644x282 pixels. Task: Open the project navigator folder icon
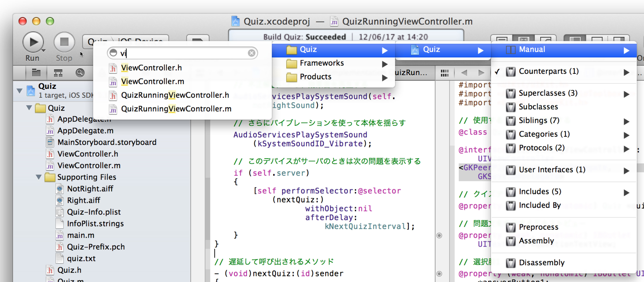[x=36, y=73]
